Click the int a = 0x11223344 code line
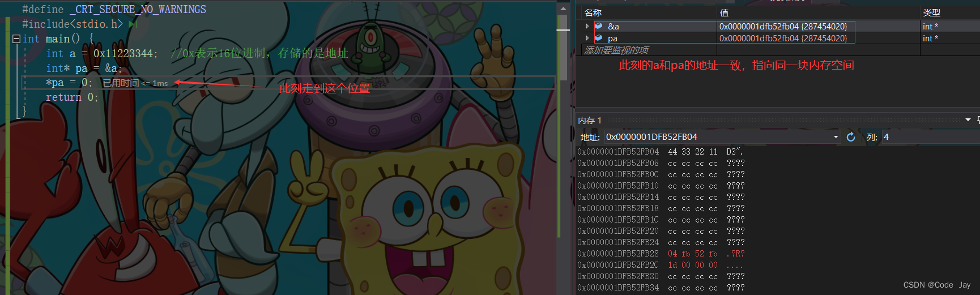This screenshot has height=295, width=980. [102, 53]
